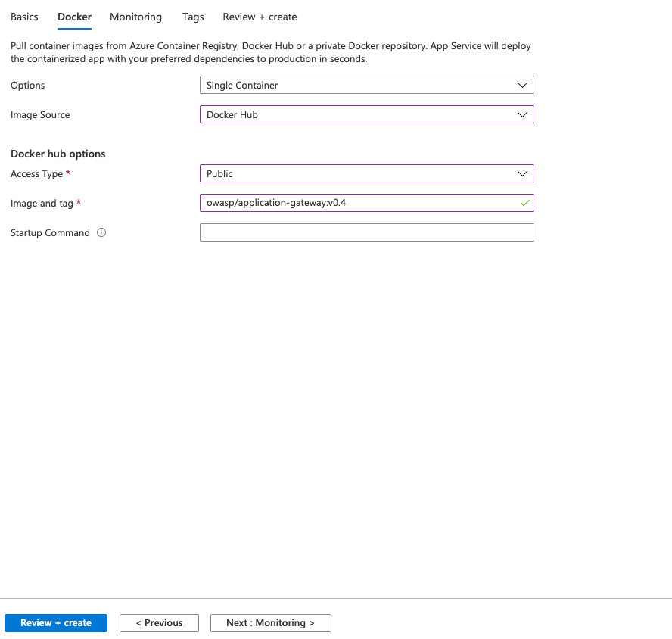672x639 pixels.
Task: Switch to the Basics tab
Action: pos(24,17)
